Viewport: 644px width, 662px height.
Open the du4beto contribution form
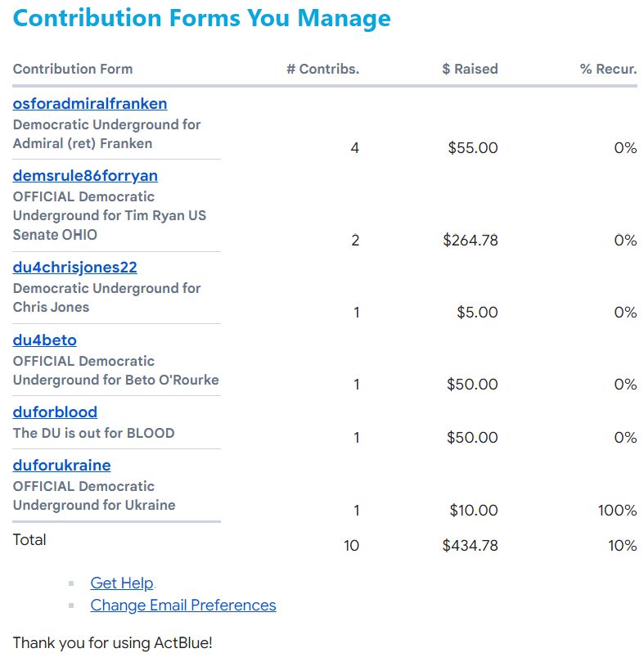pos(45,340)
